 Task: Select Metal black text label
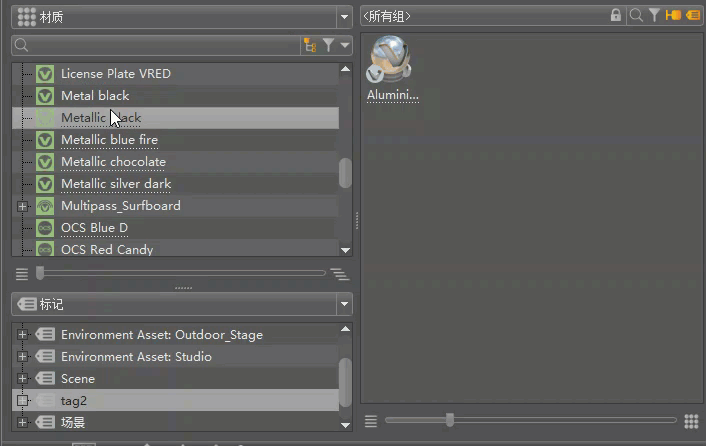click(x=95, y=95)
